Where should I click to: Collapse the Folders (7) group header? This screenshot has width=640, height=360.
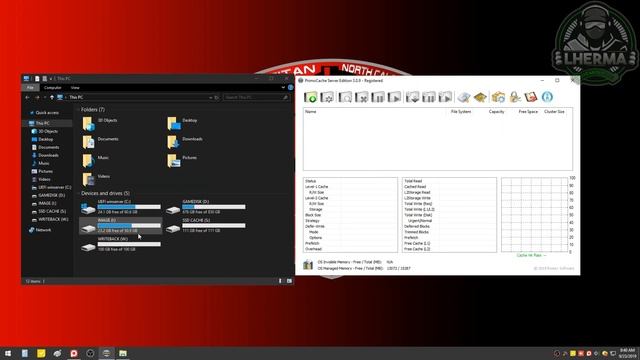[x=93, y=109]
